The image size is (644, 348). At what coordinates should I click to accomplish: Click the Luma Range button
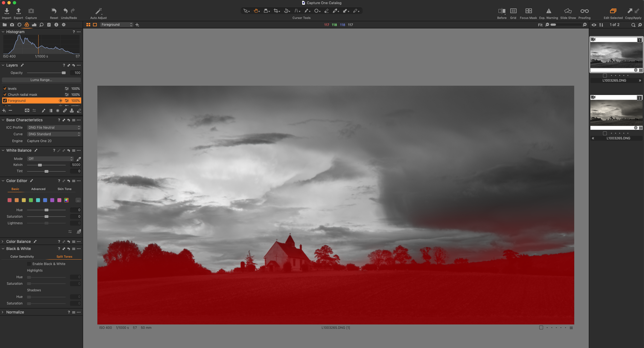(41, 80)
